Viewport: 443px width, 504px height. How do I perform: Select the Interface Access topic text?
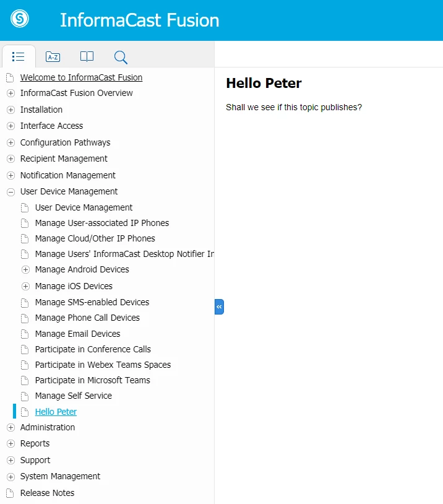coord(51,126)
